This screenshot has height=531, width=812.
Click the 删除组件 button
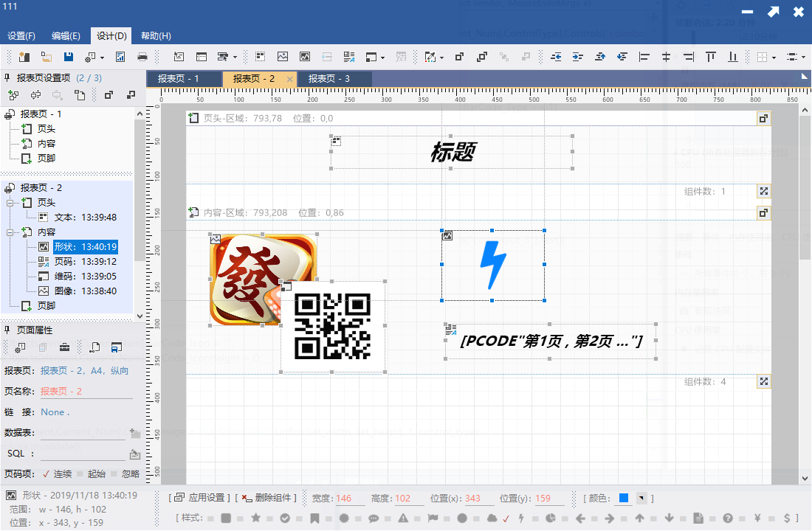(268, 498)
